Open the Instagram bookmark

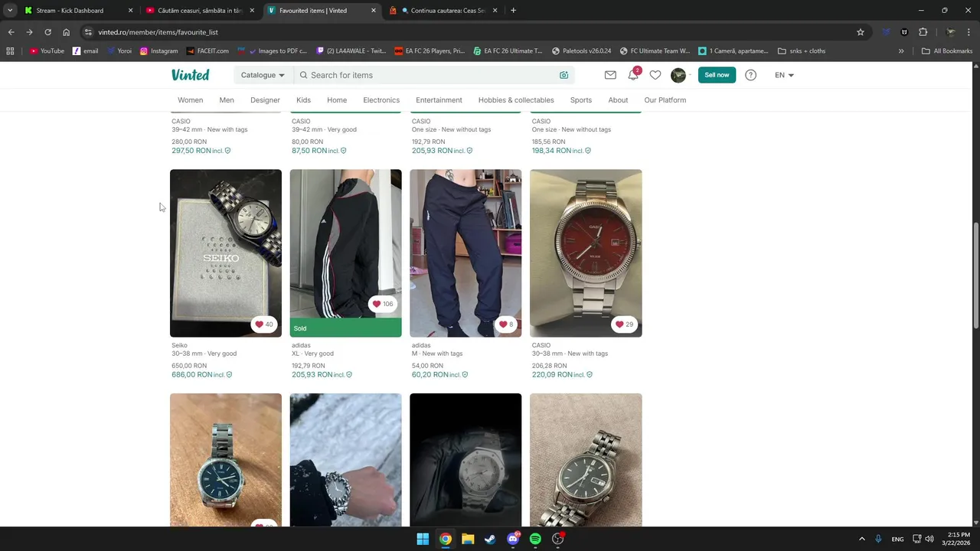tap(158, 51)
